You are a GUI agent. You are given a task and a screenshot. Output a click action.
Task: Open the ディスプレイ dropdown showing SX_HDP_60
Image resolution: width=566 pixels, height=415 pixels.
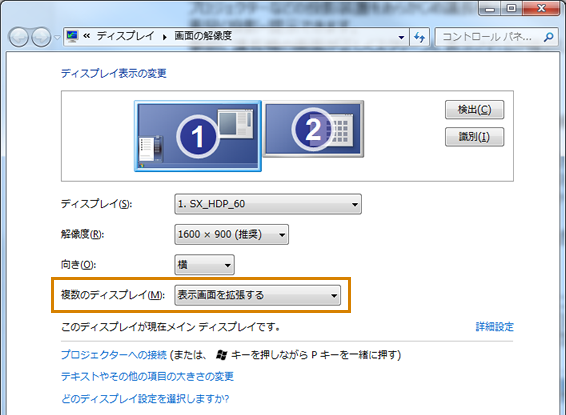[268, 204]
